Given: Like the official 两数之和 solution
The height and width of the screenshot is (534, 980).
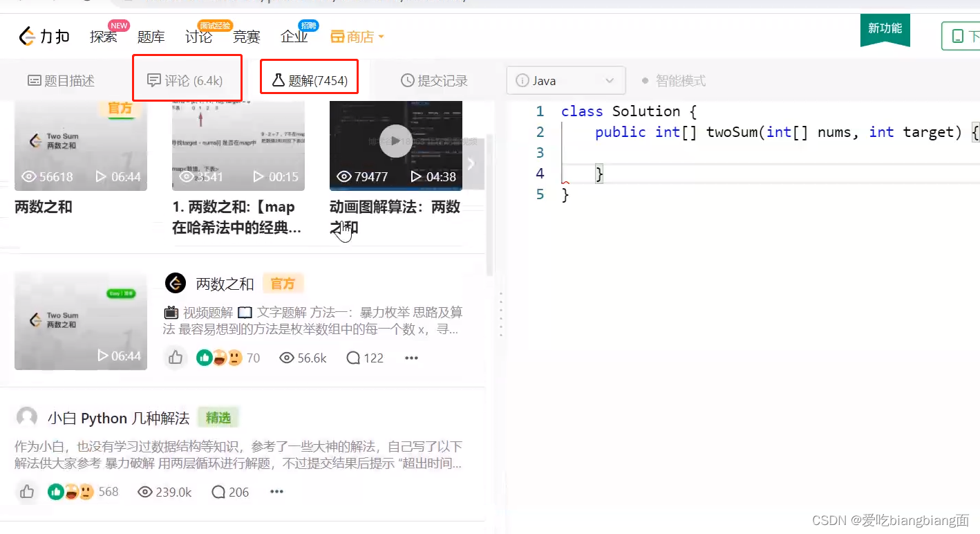Looking at the screenshot, I should point(176,358).
